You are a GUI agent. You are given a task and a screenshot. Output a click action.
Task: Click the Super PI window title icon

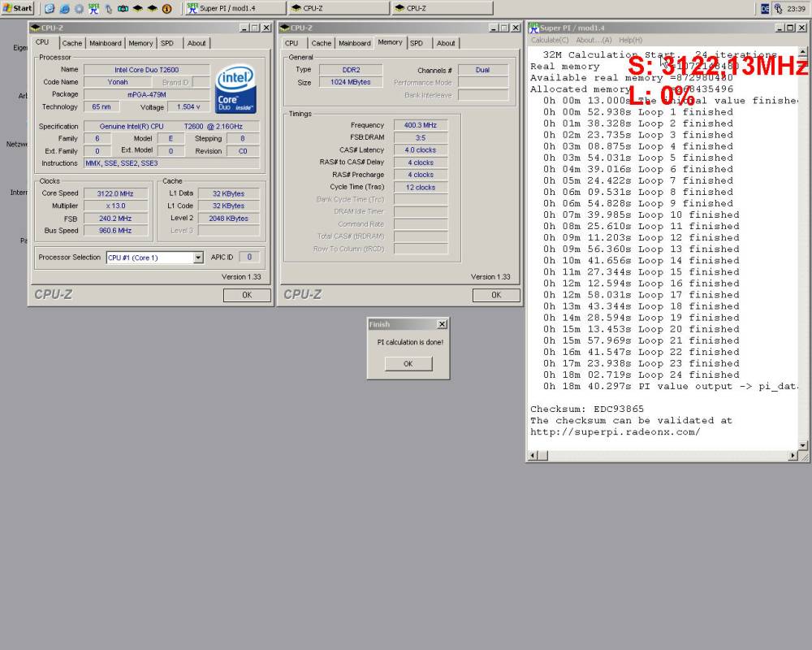coord(534,28)
